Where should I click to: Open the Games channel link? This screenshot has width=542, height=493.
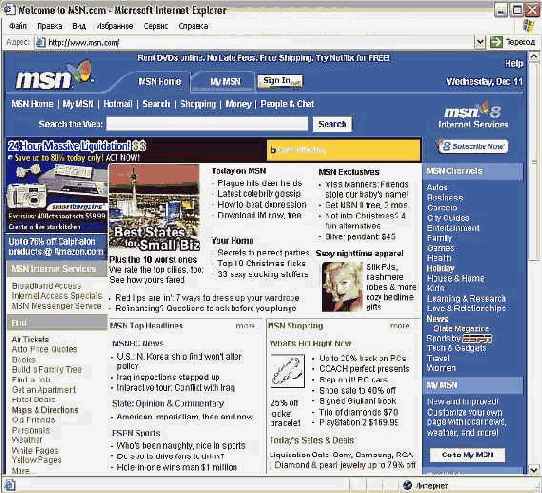tap(440, 248)
